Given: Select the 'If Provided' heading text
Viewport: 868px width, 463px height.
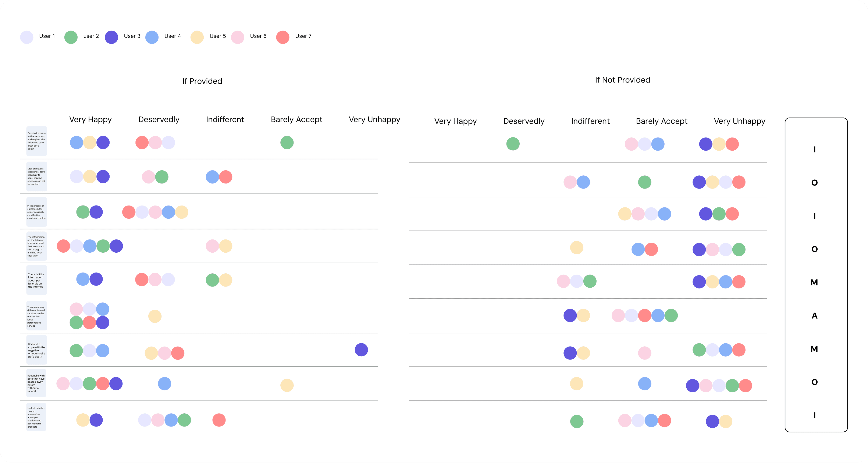Looking at the screenshot, I should 202,81.
